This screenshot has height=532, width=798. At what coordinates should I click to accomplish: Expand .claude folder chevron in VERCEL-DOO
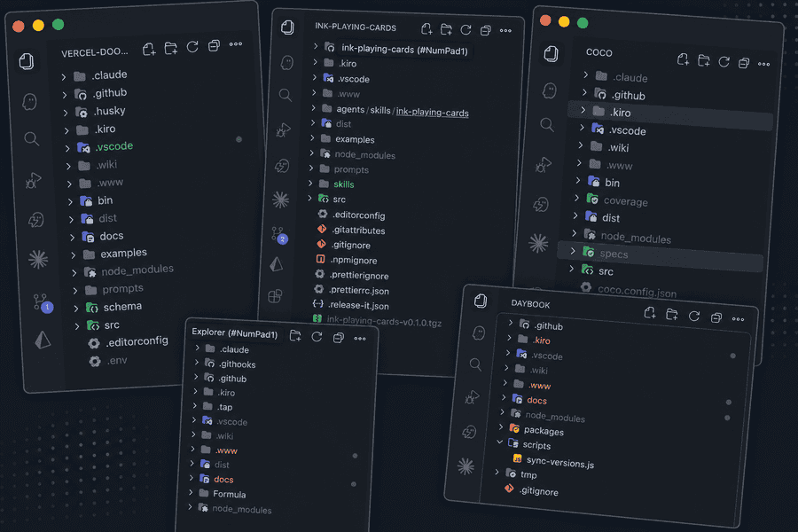64,77
